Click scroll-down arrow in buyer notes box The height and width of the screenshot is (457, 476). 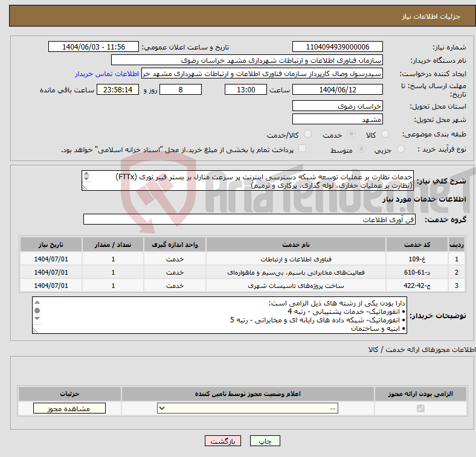(x=37, y=318)
